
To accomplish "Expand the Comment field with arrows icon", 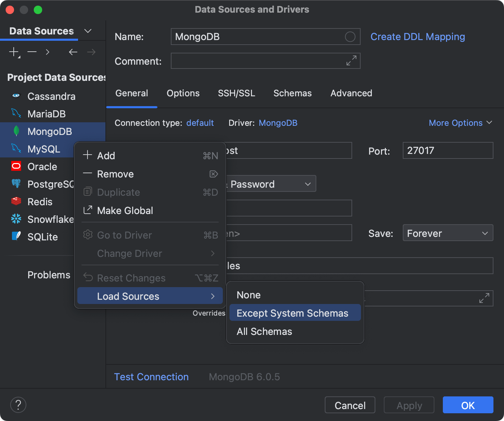I will coord(351,60).
